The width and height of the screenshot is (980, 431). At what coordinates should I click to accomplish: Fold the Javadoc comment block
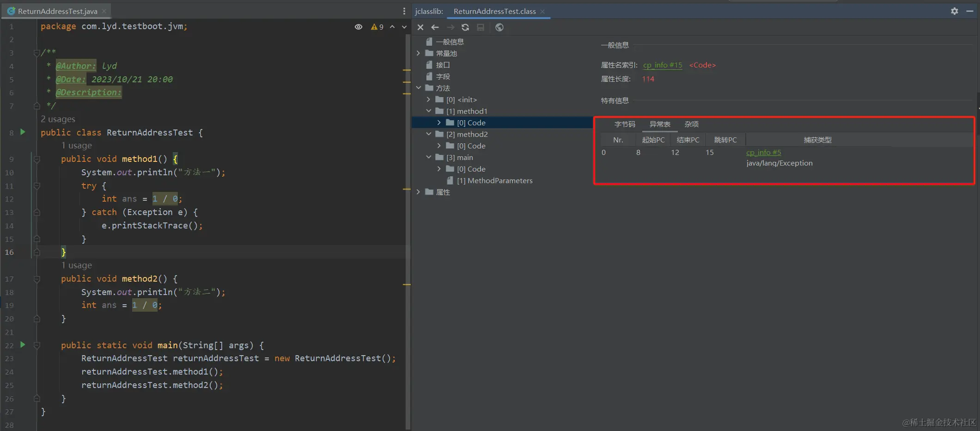[x=37, y=53]
